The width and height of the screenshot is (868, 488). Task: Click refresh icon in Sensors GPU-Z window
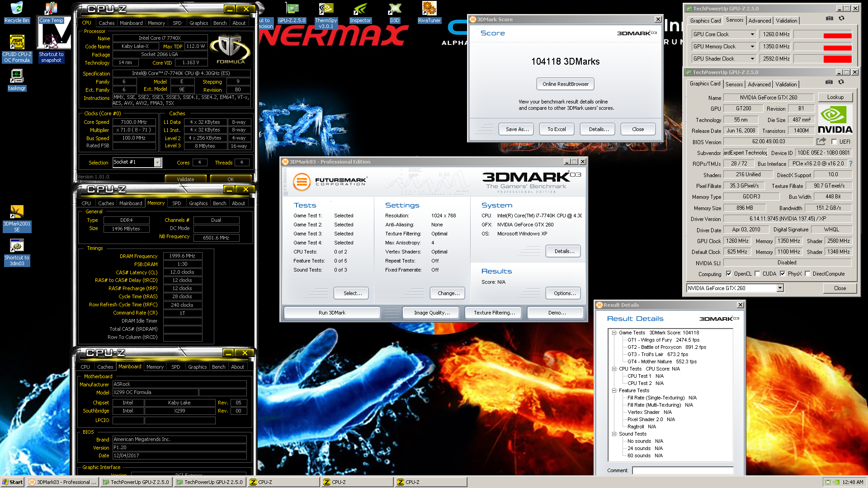point(842,19)
